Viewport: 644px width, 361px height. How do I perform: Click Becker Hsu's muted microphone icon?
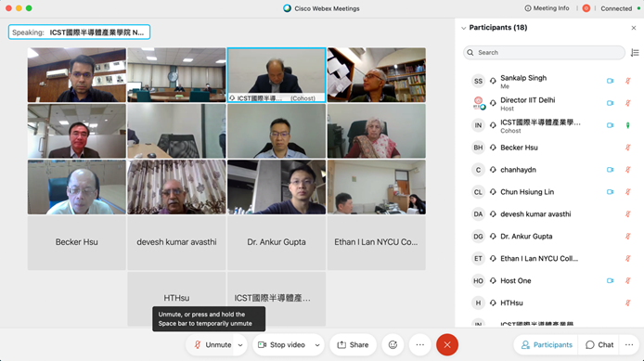[627, 148]
